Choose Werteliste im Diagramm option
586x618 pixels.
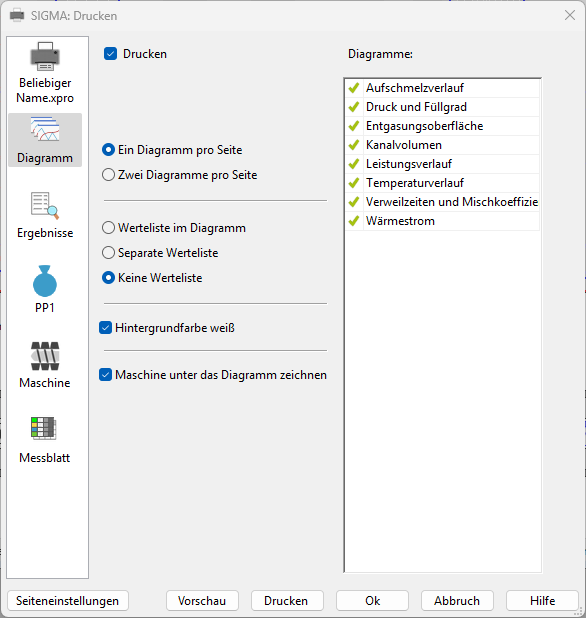pyautogui.click(x=108, y=228)
